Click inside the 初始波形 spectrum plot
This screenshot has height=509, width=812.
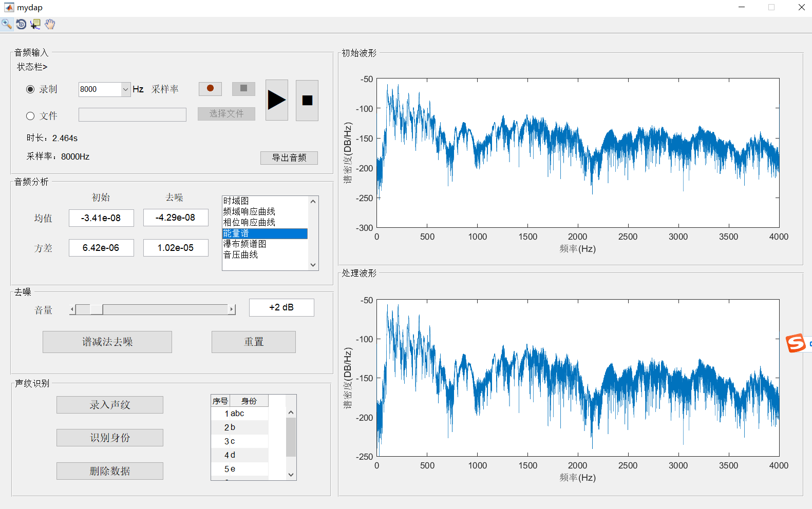click(x=578, y=153)
